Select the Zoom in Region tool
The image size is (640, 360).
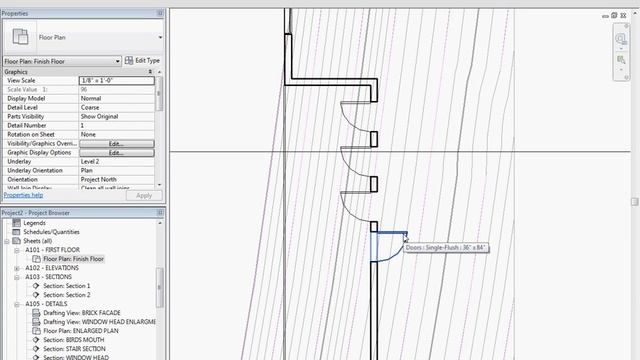(621, 60)
